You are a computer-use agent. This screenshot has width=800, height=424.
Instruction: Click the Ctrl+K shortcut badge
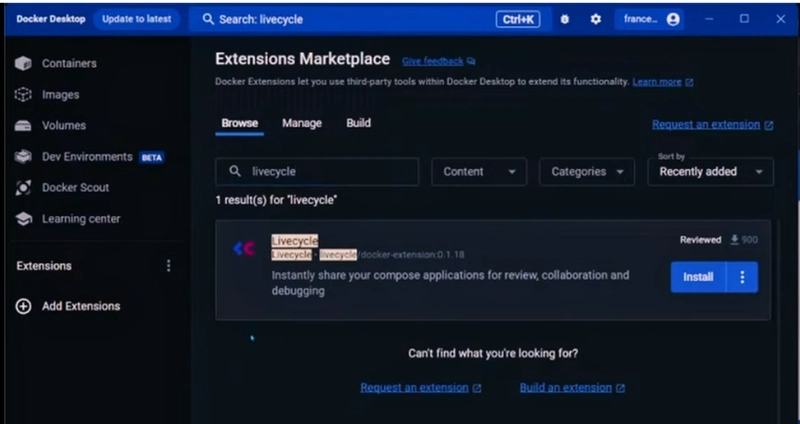coord(518,19)
